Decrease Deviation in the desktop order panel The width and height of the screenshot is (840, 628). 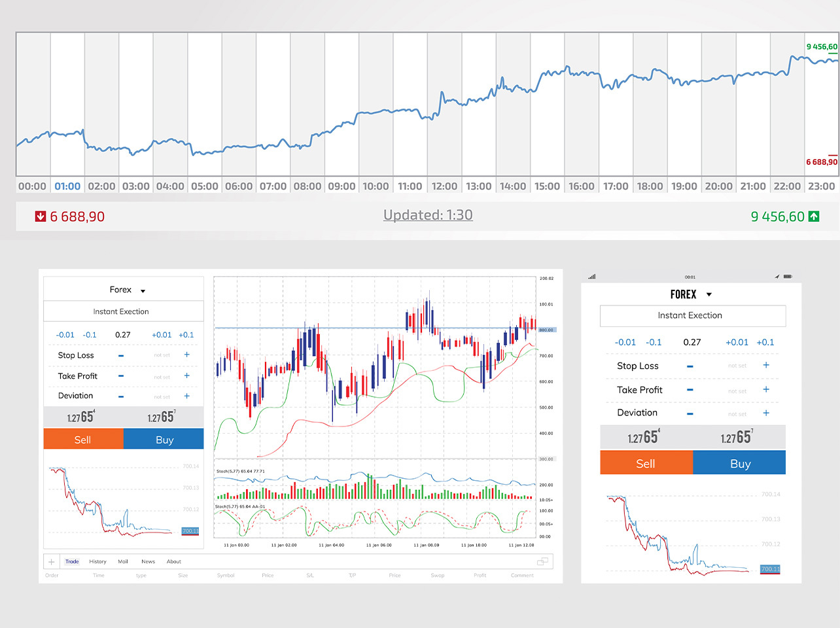121,396
